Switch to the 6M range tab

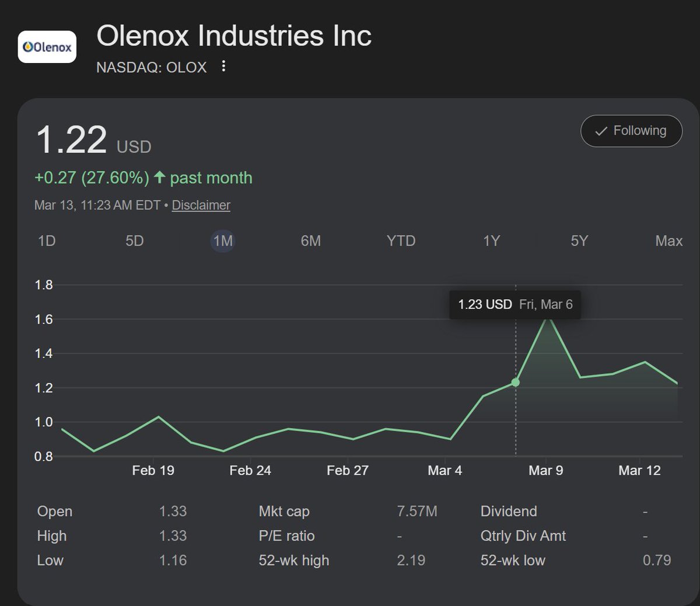point(311,241)
